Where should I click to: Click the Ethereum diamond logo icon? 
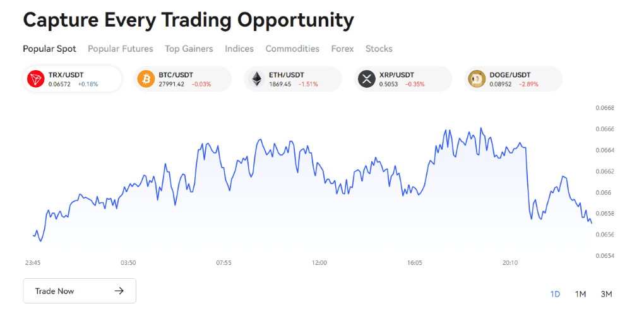(256, 79)
